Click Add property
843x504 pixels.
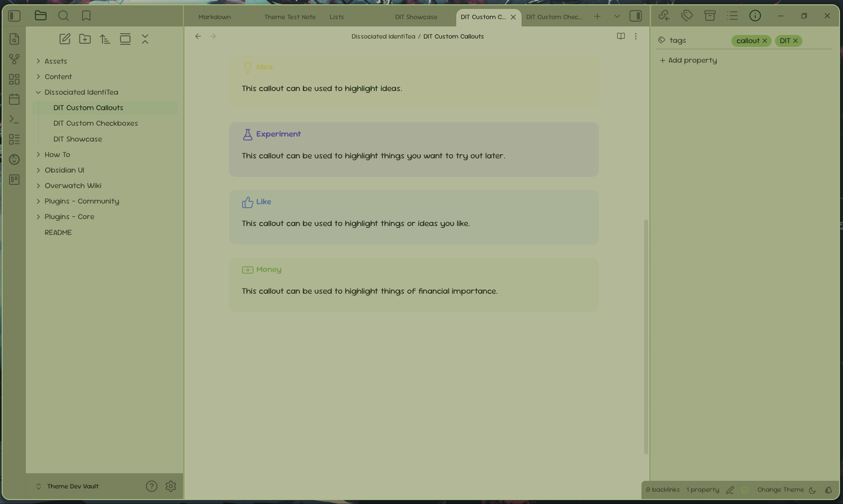[x=689, y=60]
